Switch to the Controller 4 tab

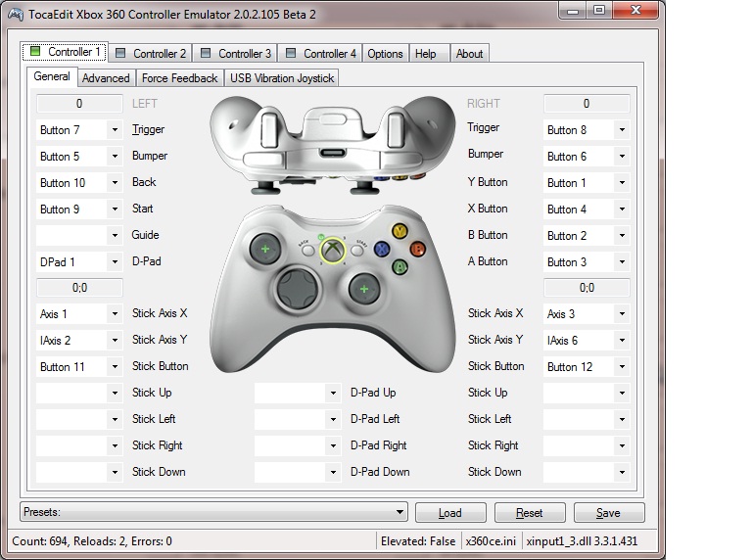point(320,53)
